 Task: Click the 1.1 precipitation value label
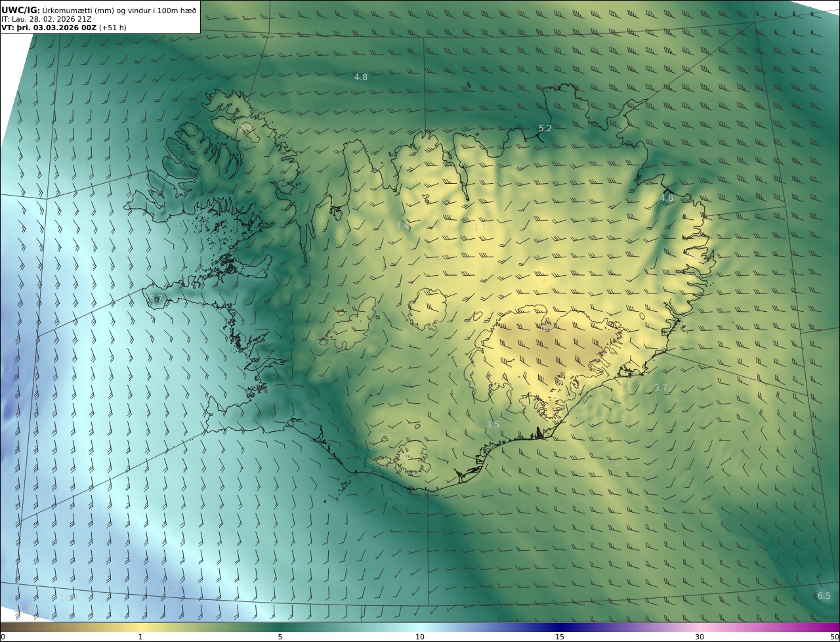click(x=480, y=227)
